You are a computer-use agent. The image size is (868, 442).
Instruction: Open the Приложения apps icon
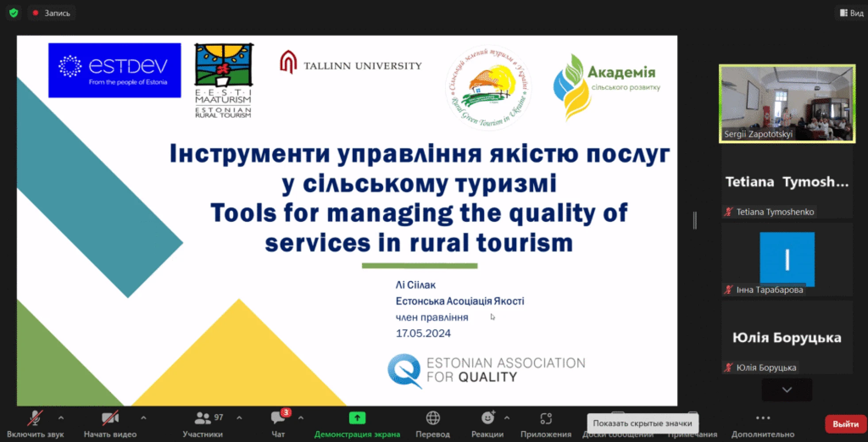(546, 424)
